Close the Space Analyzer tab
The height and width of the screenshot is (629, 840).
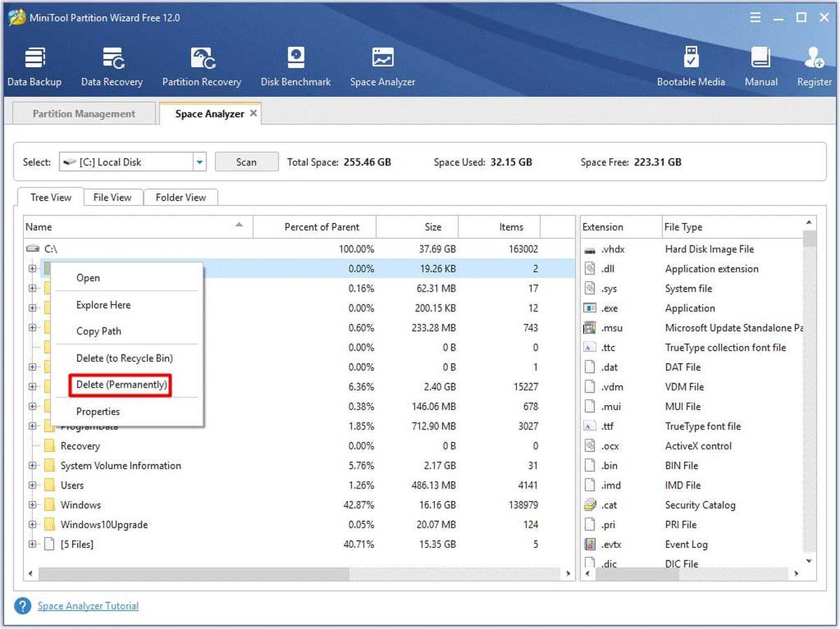click(253, 113)
